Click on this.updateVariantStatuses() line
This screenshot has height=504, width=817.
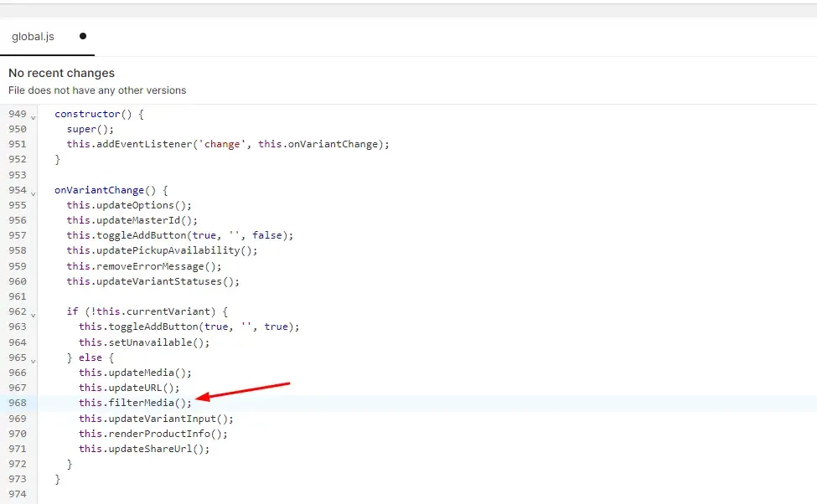(x=153, y=281)
